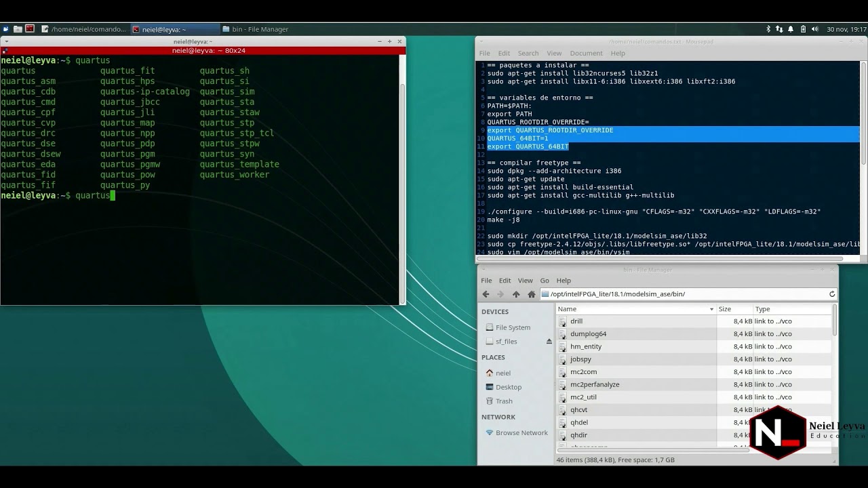Switch to bin - File Manager taskbar button
The width and height of the screenshot is (868, 488).
[255, 29]
